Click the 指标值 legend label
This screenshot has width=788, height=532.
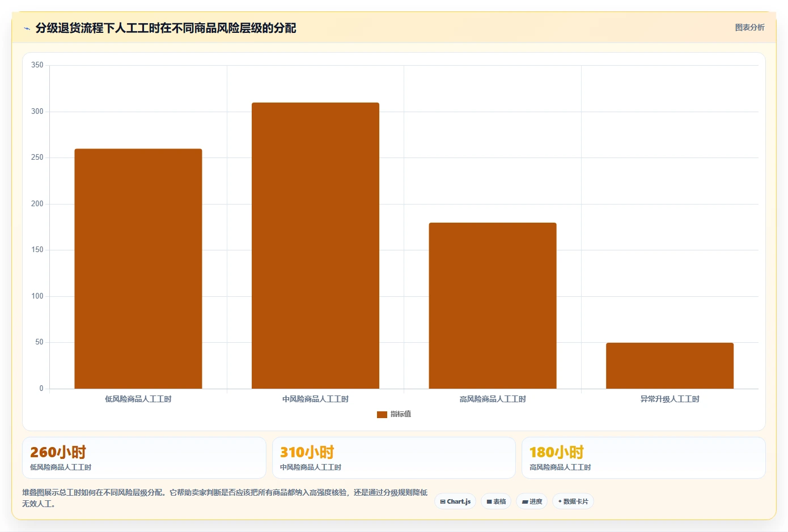[x=401, y=414]
